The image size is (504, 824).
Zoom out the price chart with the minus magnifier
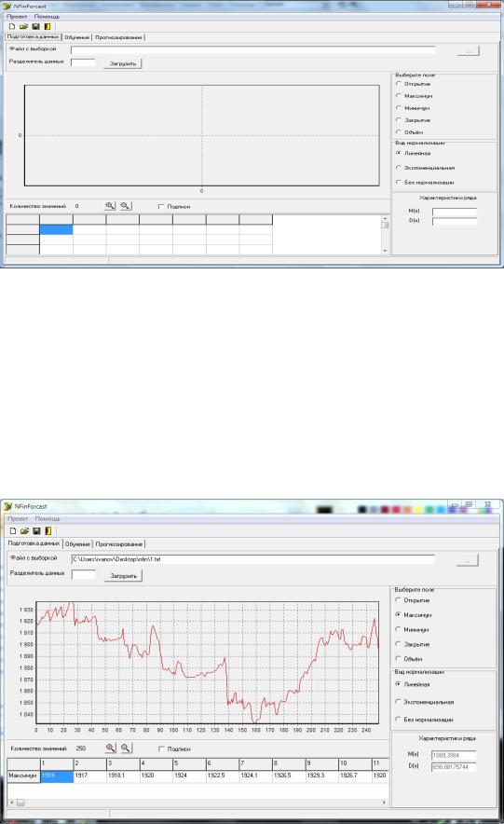click(x=126, y=748)
